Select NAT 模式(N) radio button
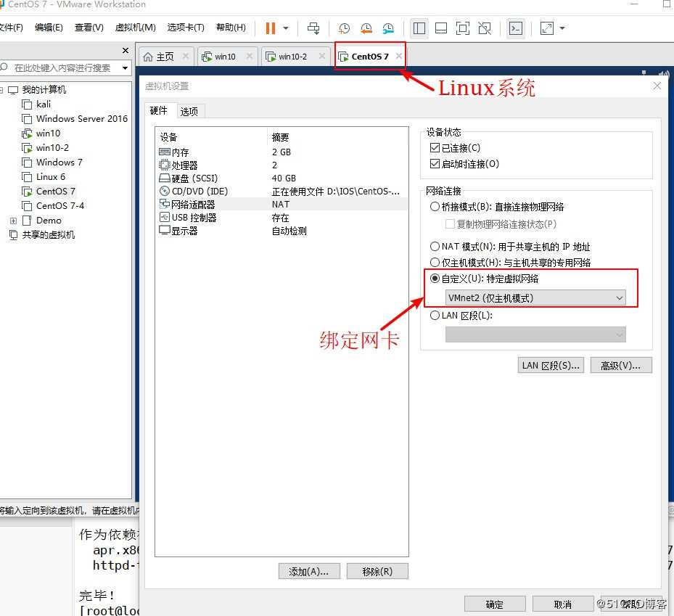This screenshot has height=616, width=674. tap(435, 246)
